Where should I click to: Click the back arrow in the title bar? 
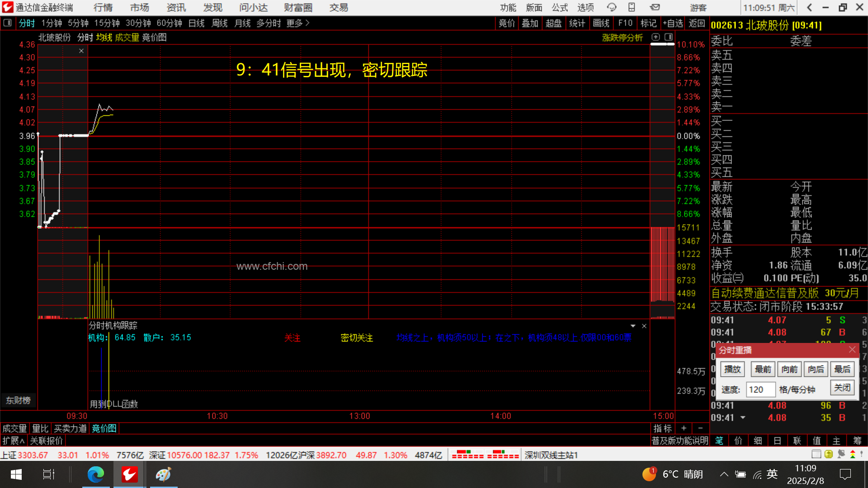[809, 7]
